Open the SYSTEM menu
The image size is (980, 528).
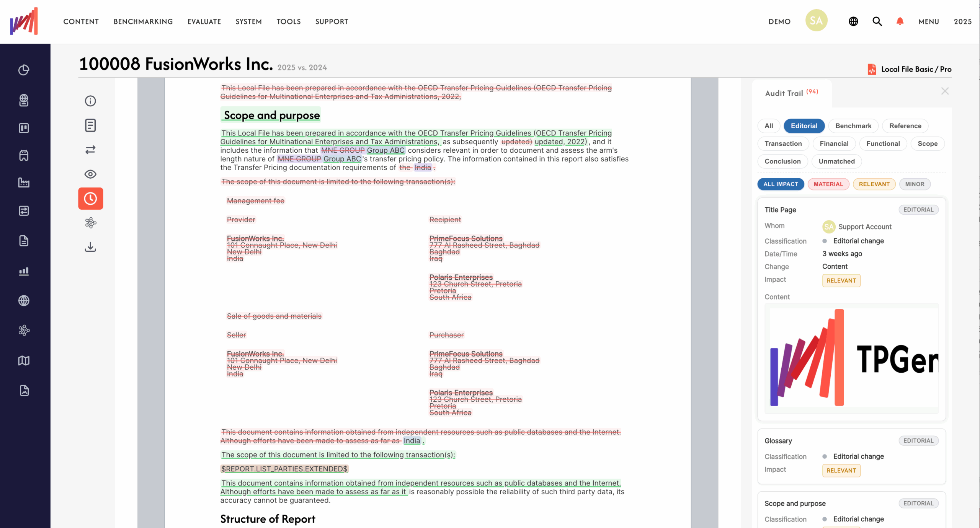click(x=249, y=22)
